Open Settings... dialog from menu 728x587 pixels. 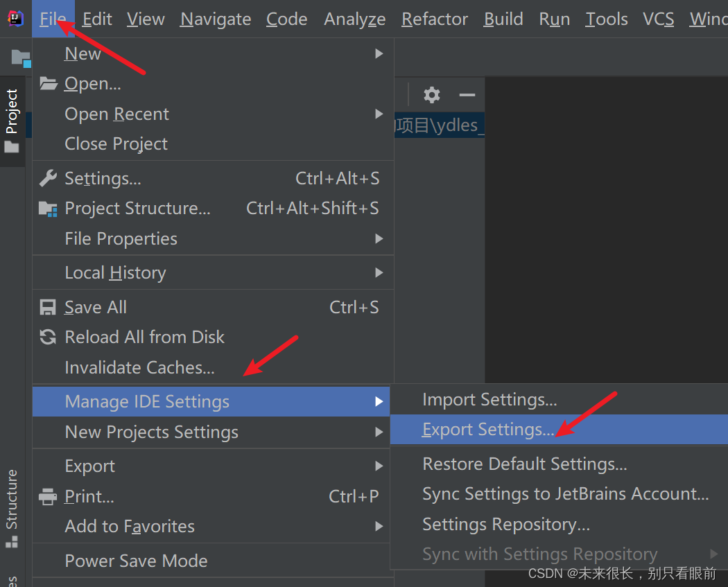(x=213, y=178)
